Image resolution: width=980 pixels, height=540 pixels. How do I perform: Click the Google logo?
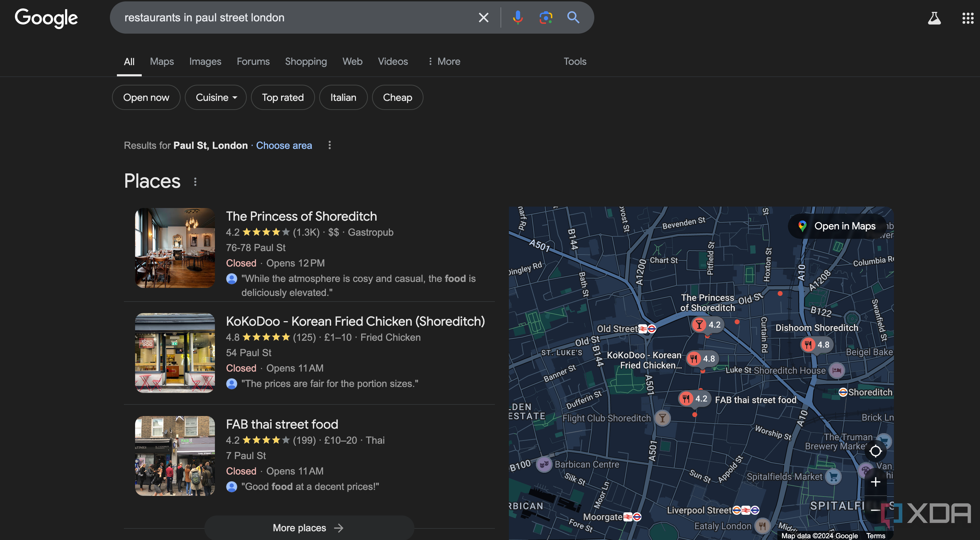[x=46, y=18]
